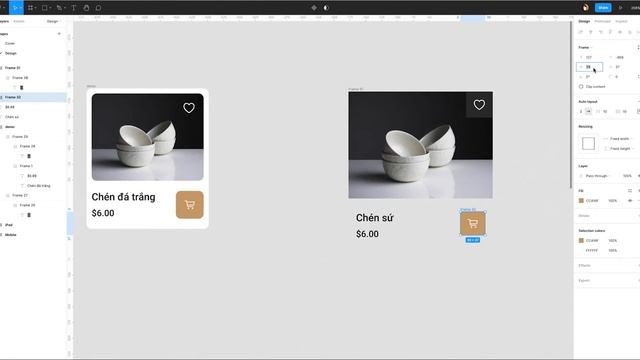
Task: Open the Assets tab in left panel
Action: [x=19, y=21]
